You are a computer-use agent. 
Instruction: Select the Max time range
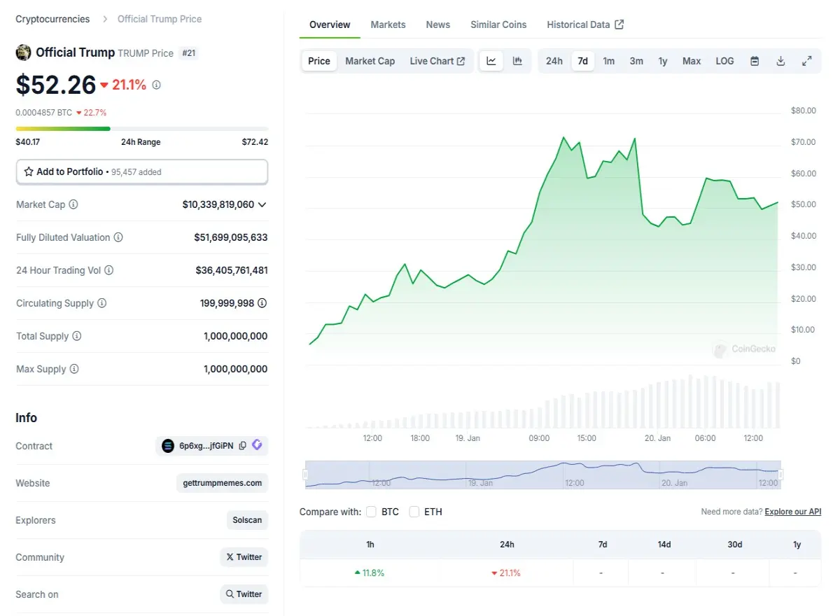[x=692, y=61]
